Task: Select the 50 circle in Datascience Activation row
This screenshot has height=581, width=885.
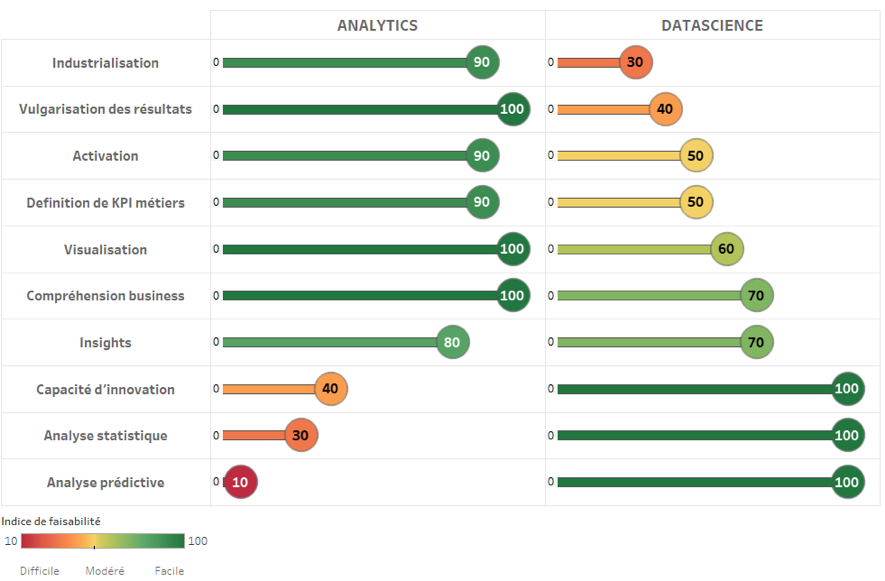Action: (x=696, y=156)
